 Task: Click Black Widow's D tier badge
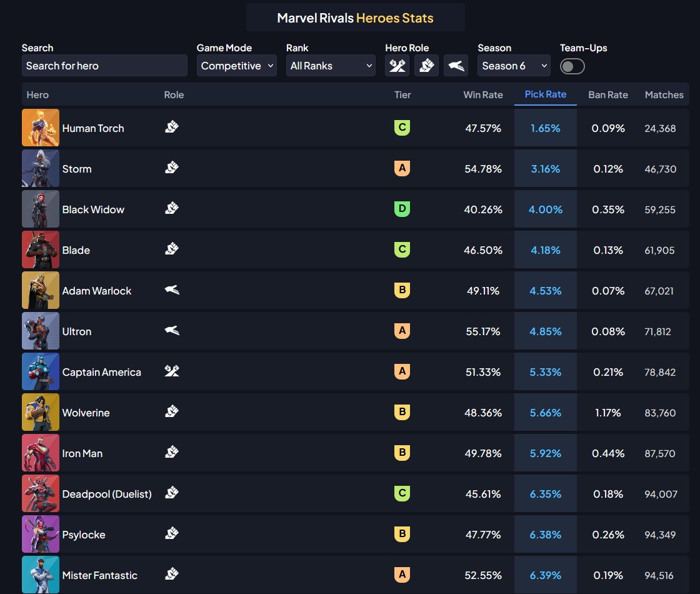pos(402,209)
